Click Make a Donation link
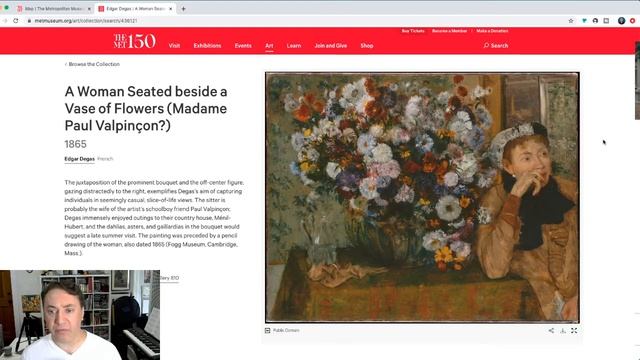This screenshot has height=360, width=640. 492,31
